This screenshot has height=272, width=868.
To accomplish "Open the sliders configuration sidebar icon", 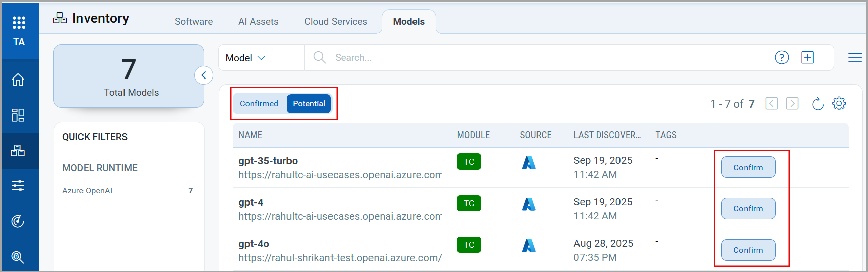I will tap(18, 186).
